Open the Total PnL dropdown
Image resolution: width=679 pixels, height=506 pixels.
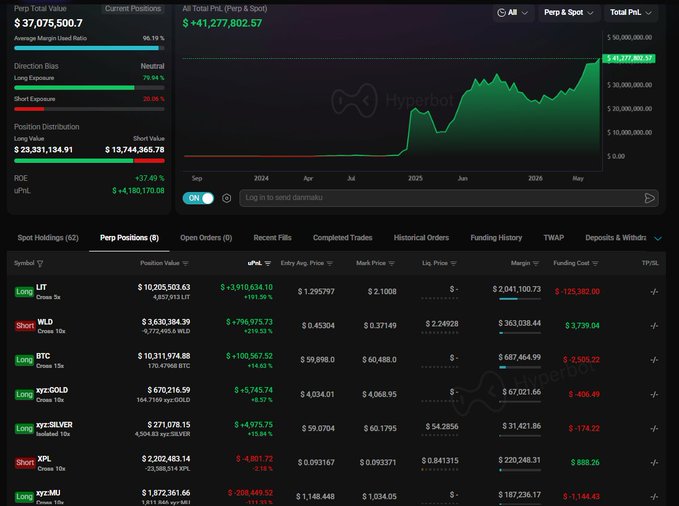click(x=630, y=13)
